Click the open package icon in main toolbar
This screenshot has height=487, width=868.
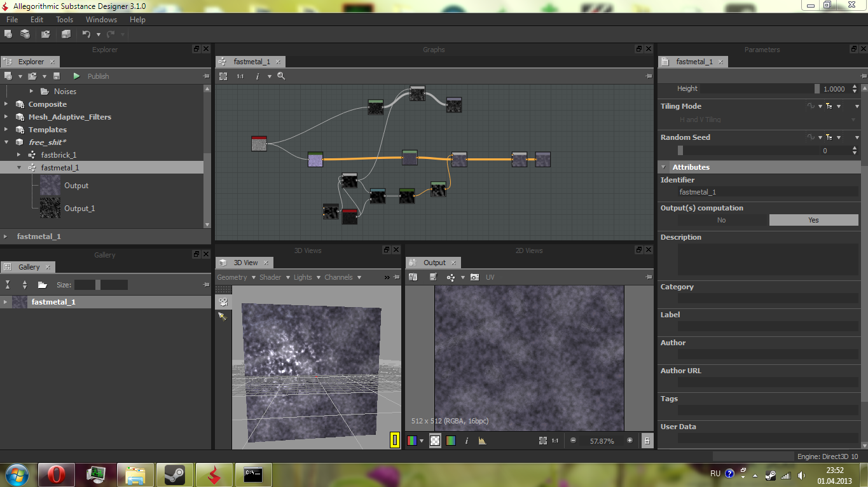[46, 34]
